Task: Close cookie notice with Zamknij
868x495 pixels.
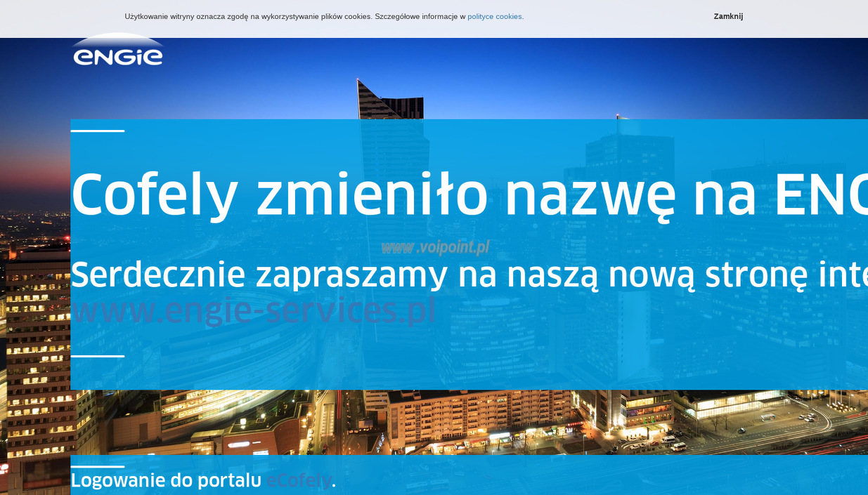Action: point(728,16)
